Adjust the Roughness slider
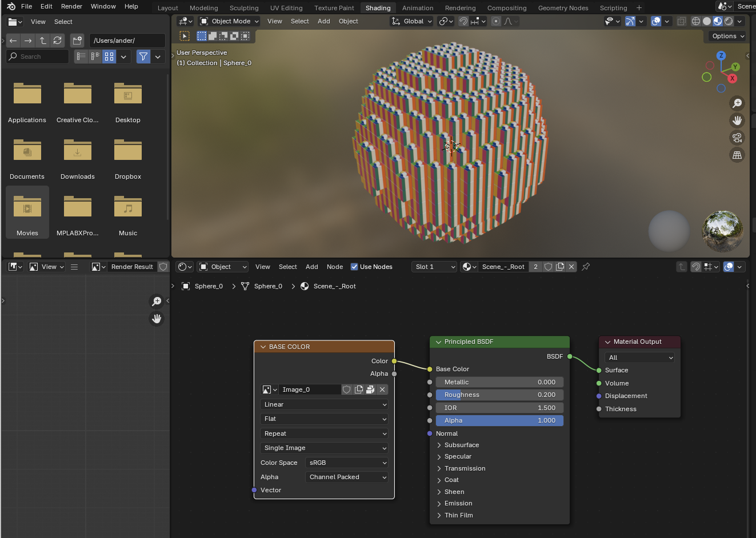The width and height of the screenshot is (756, 538). pyautogui.click(x=499, y=395)
